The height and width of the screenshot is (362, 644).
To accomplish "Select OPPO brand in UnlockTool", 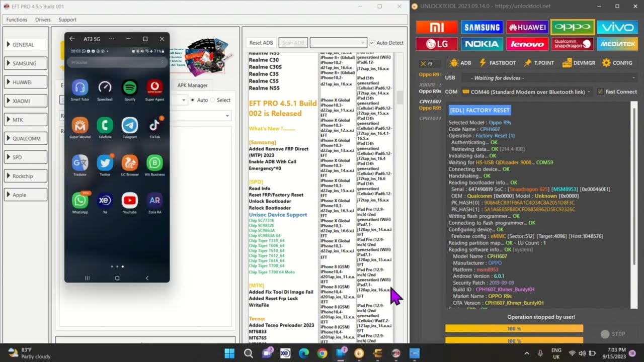I will [573, 27].
